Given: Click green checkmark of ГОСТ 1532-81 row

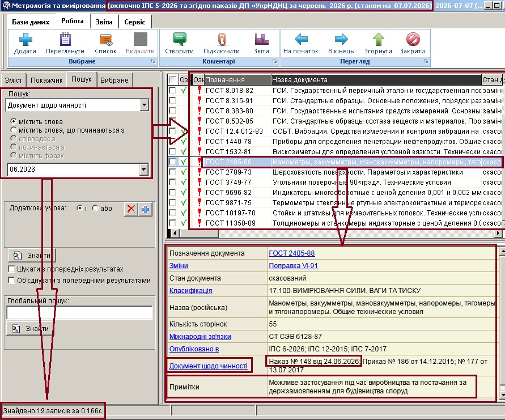Looking at the screenshot, I should click(x=184, y=151).
